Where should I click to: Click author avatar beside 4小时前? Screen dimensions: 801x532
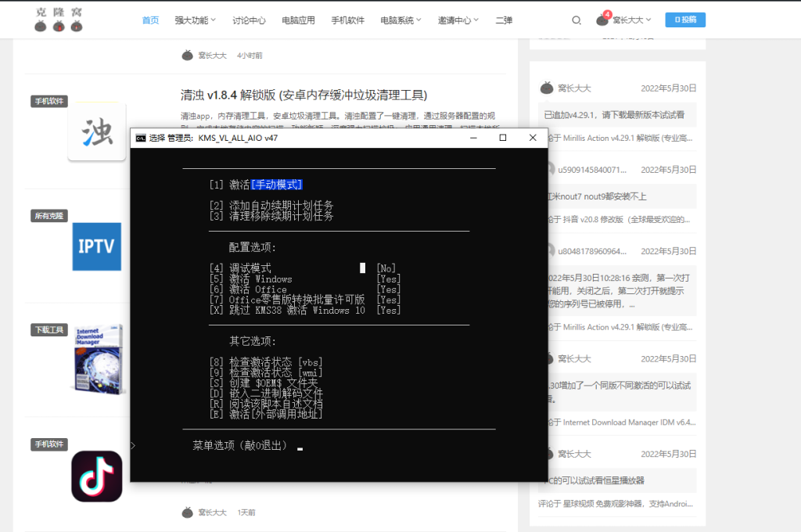point(188,56)
